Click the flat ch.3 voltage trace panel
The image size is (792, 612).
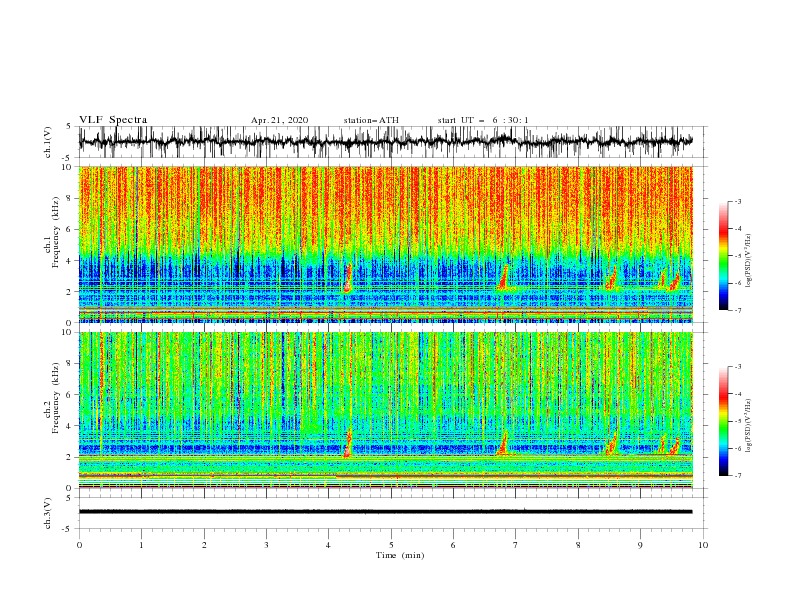pos(393,513)
